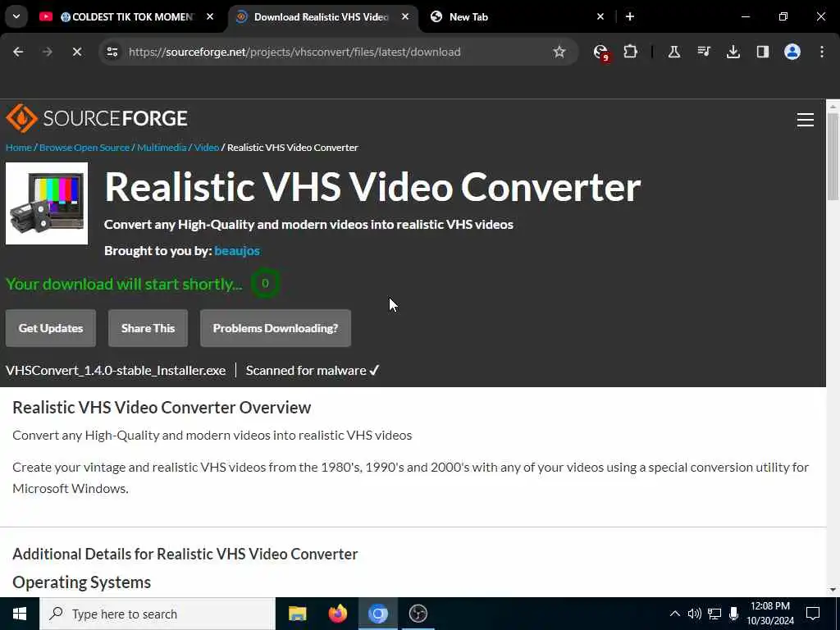Follow the Home breadcrumb link
Viewport: 840px width, 630px height.
point(19,148)
